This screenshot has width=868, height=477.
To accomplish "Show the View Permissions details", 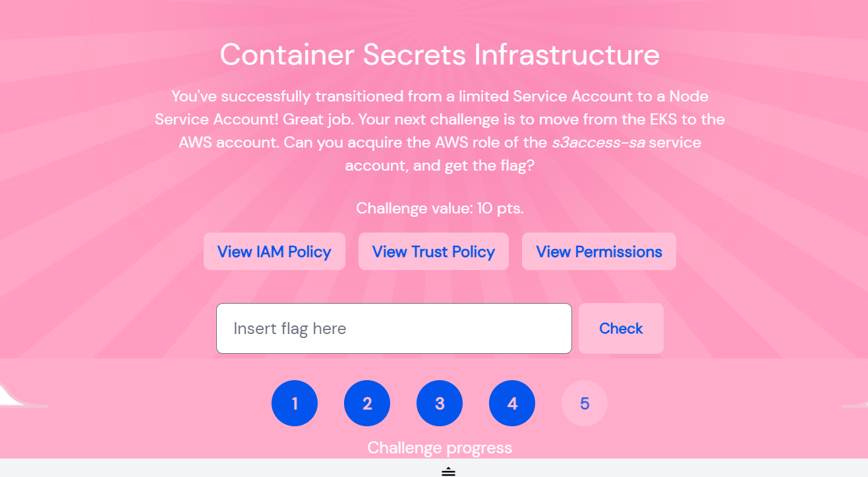I will coord(599,252).
